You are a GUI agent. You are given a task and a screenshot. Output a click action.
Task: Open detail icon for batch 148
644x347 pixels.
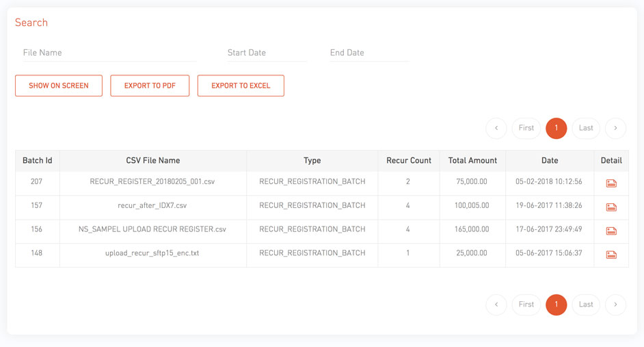click(611, 255)
